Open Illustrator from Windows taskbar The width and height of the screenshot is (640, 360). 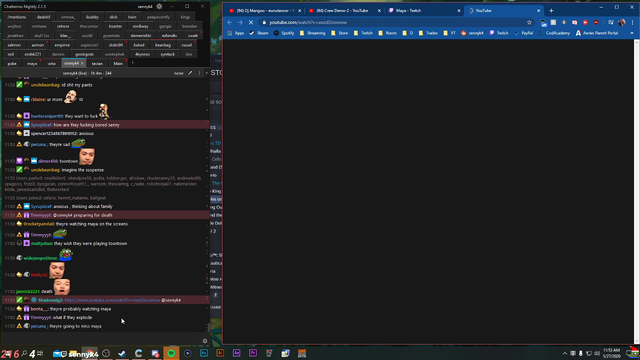tap(220, 353)
